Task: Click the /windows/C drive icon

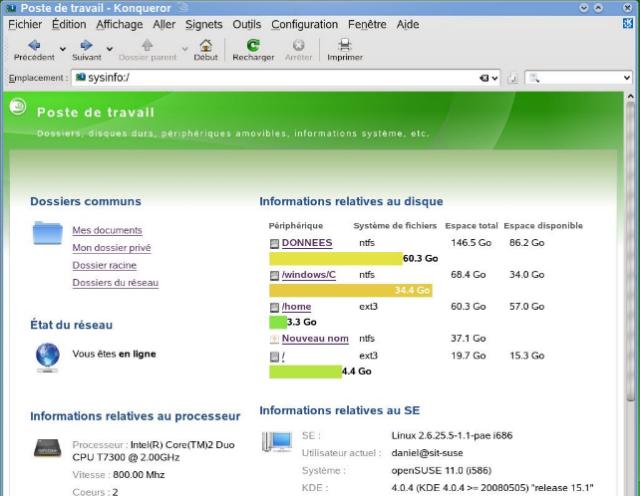Action: pos(274,276)
